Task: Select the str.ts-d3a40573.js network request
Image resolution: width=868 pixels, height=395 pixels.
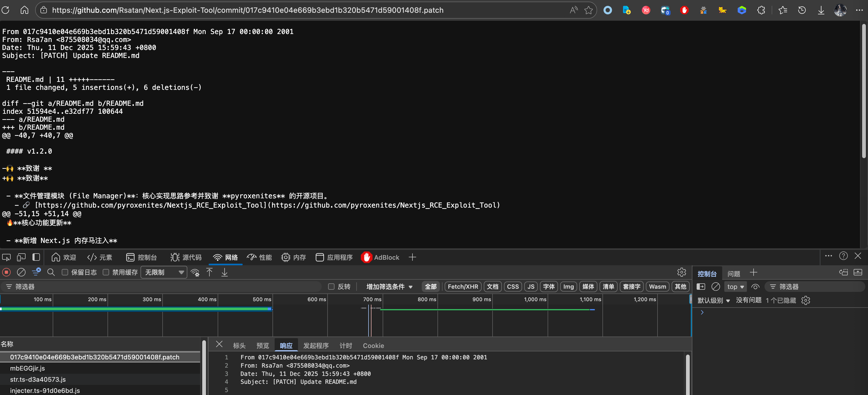Action: (100, 379)
